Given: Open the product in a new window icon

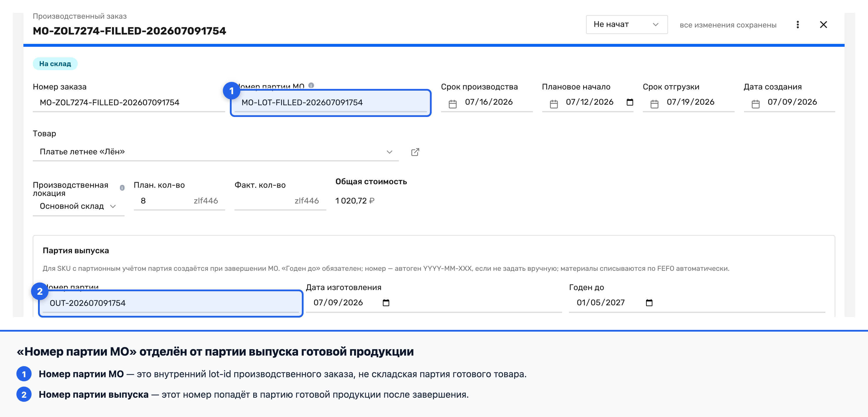Looking at the screenshot, I should coord(415,152).
